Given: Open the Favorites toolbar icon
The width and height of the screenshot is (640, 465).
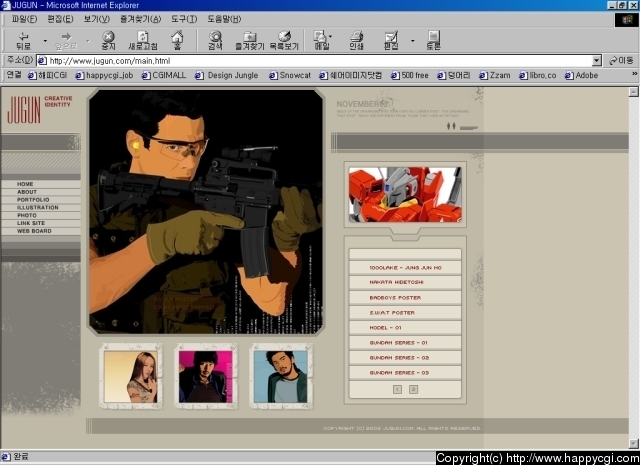Looking at the screenshot, I should coord(250,40).
